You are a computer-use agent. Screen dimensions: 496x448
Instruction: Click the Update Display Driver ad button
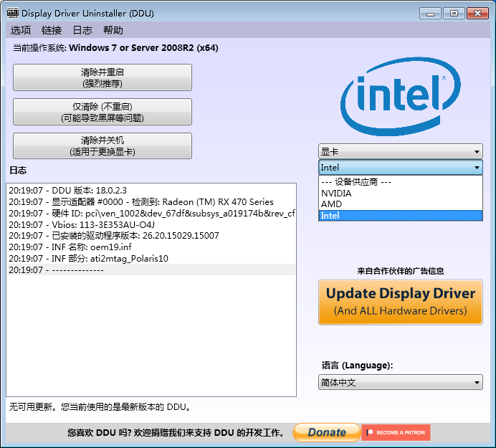(400, 302)
